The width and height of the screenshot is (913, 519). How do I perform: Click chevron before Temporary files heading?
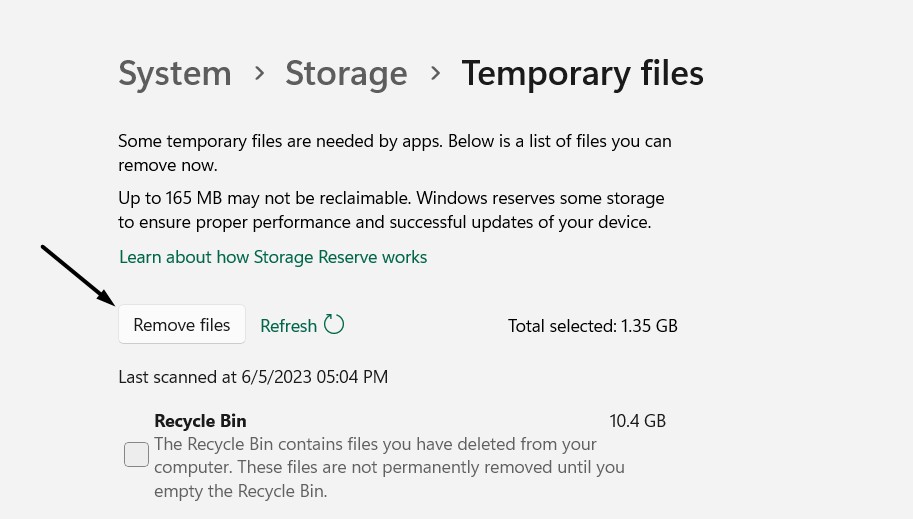[435, 73]
